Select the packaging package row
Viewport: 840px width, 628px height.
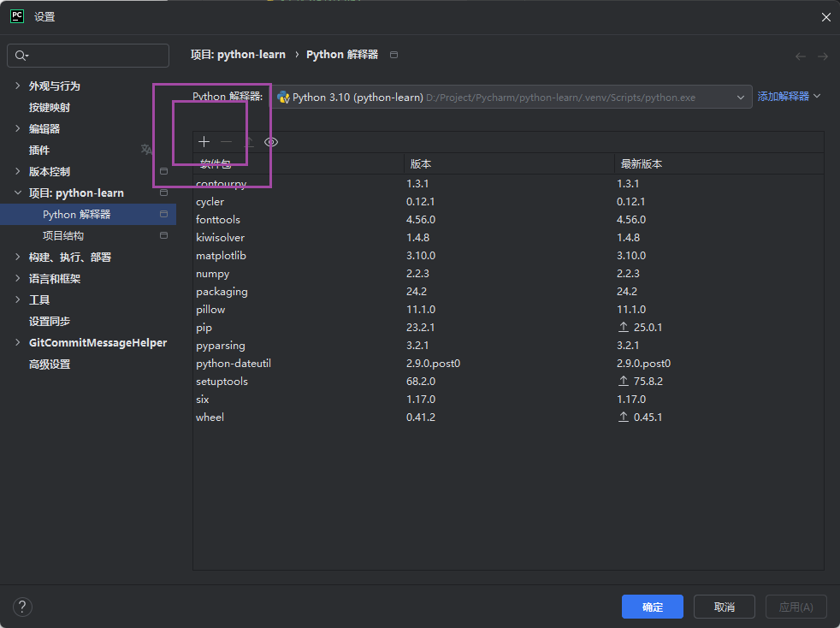pos(508,292)
